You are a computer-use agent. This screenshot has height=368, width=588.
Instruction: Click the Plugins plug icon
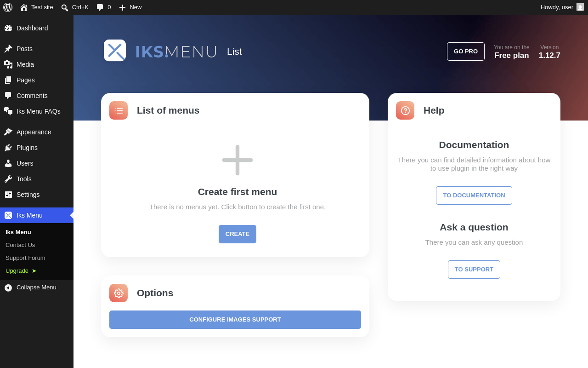click(x=8, y=148)
